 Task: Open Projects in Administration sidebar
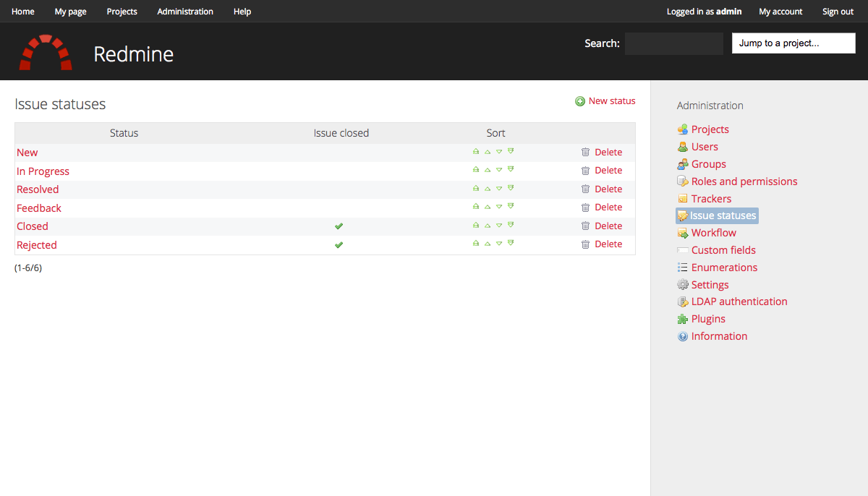(x=703, y=129)
